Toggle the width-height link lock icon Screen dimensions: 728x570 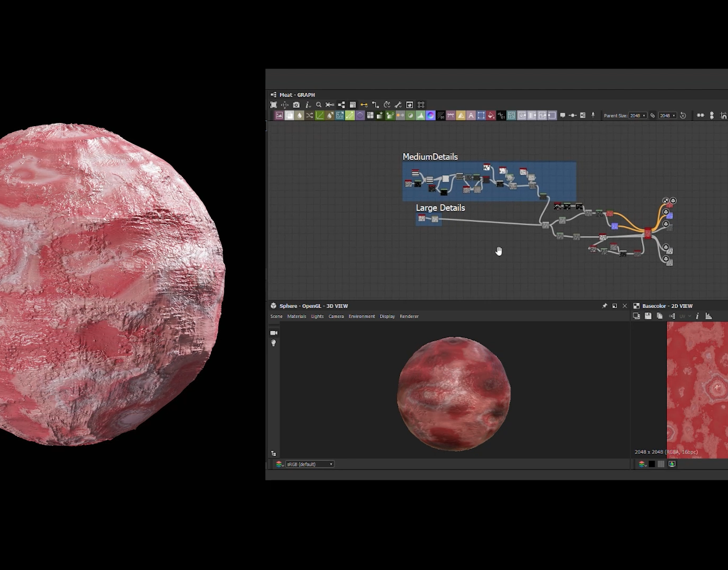653,116
